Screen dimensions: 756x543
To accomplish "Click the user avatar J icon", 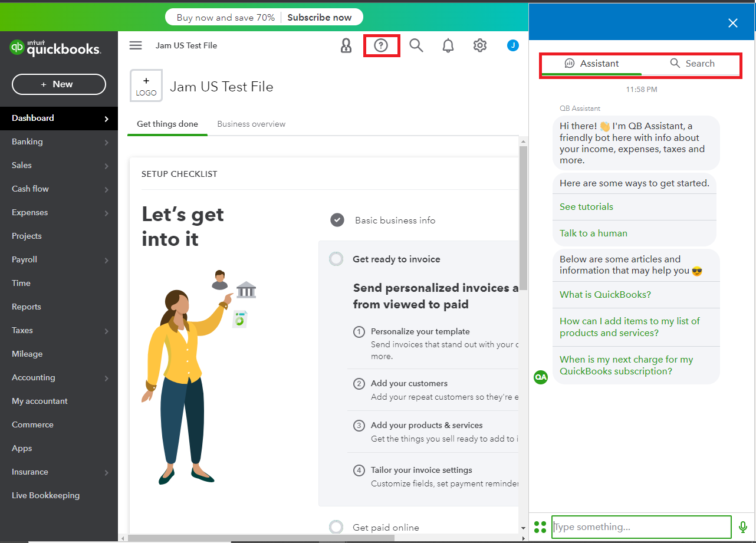I will [512, 45].
